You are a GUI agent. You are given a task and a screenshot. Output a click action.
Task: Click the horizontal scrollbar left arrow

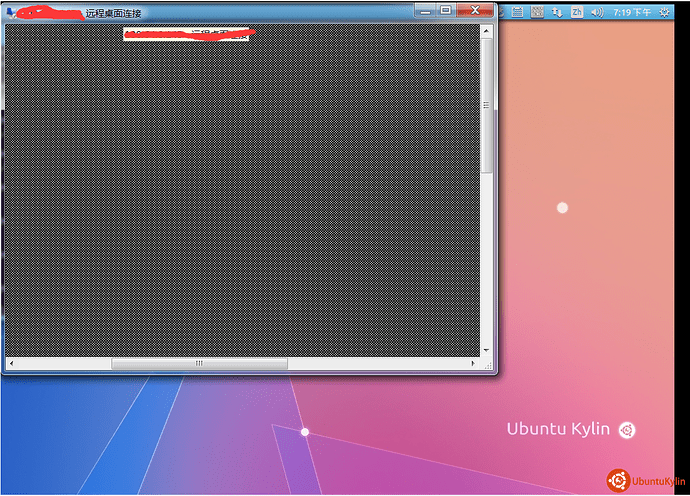[11, 363]
